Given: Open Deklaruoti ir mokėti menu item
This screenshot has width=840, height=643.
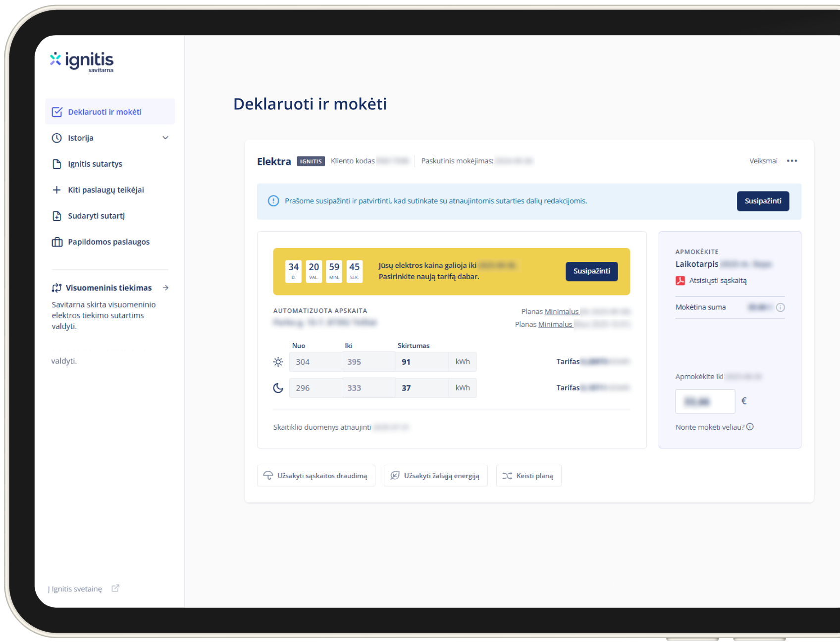Looking at the screenshot, I should pyautogui.click(x=105, y=112).
